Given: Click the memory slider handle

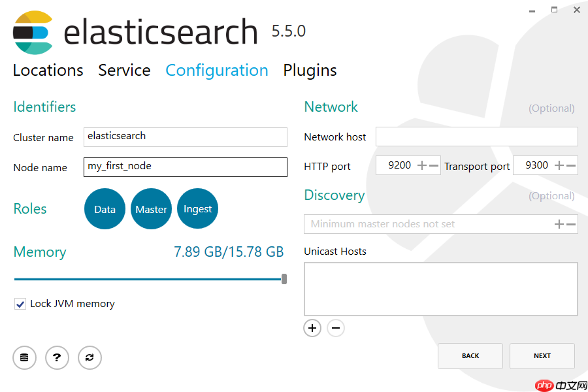Looking at the screenshot, I should [284, 279].
